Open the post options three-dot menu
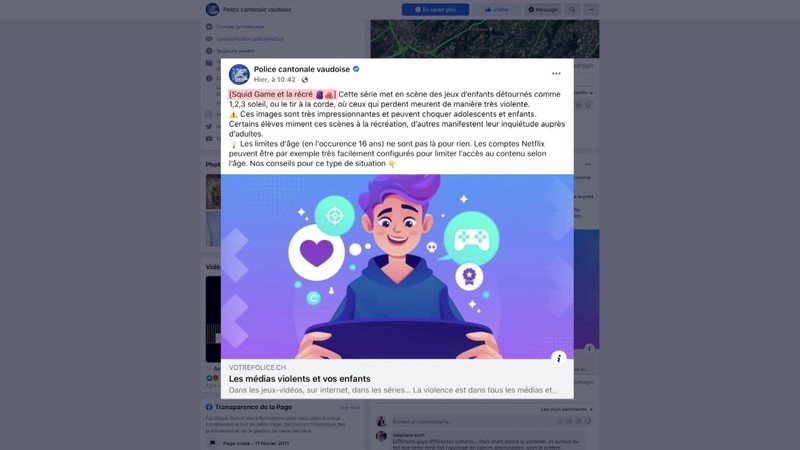Screen dimensions: 800x450 (556, 73)
